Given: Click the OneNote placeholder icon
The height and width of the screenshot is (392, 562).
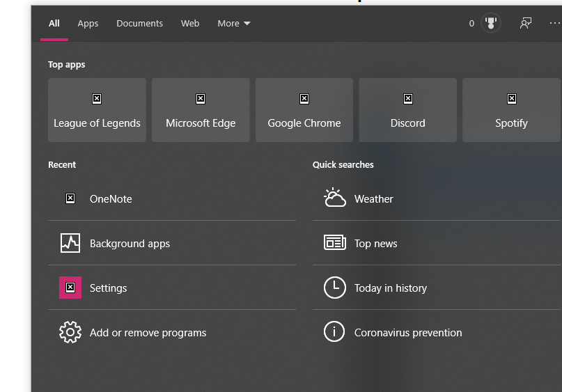Looking at the screenshot, I should pyautogui.click(x=70, y=198).
